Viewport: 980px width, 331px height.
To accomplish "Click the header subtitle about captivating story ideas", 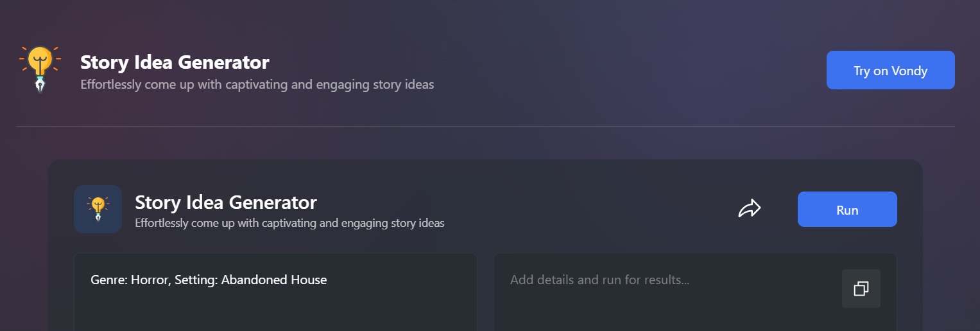I will tap(257, 84).
